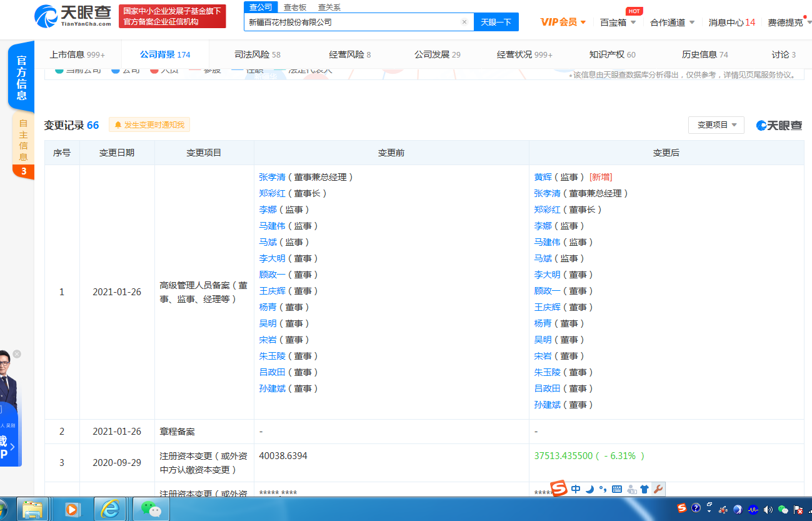Screen dimensions: 812x521
Task: Open Sogou IME wrench settings tool
Action: [658, 489]
